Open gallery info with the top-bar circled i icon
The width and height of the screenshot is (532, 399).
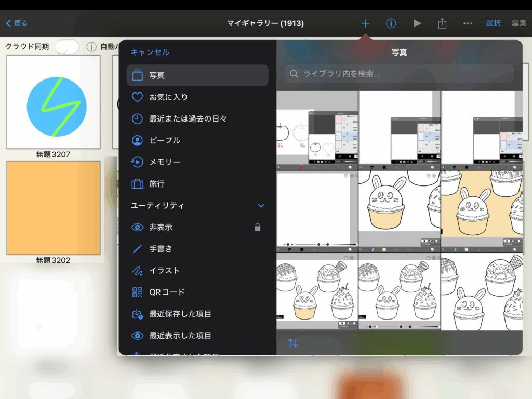point(391,23)
